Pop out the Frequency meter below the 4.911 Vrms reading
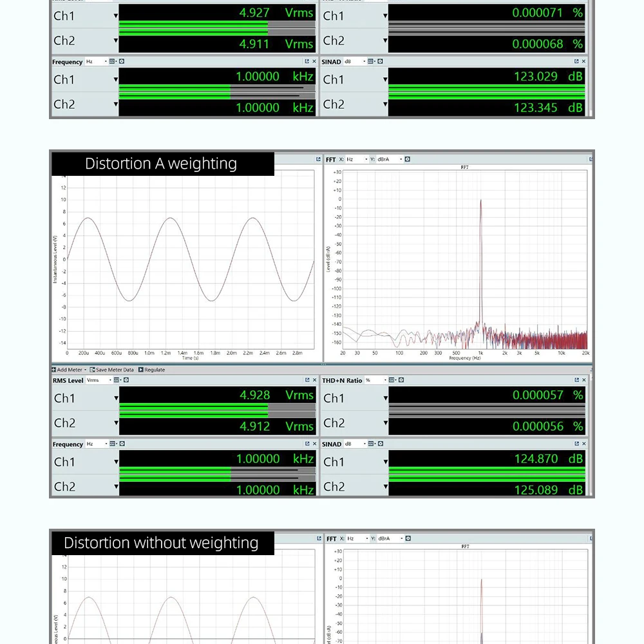 click(x=307, y=62)
